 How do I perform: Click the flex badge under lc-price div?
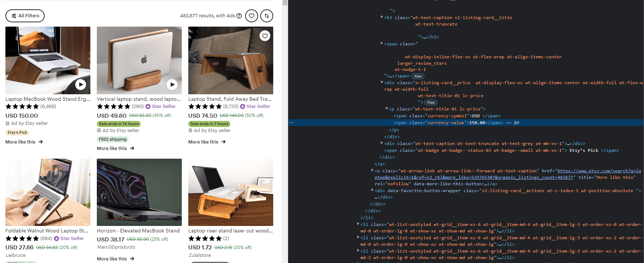[431, 103]
